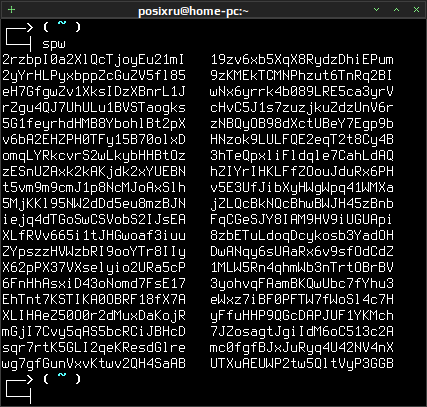Click the password beginning with omqLYRkcvr
The image size is (427, 407).
pos(93,156)
